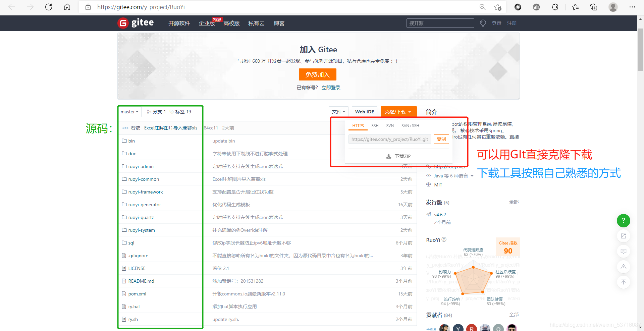This screenshot has height=331, width=644.
Task: Open 企业版 in the navigation bar
Action: coord(207,23)
